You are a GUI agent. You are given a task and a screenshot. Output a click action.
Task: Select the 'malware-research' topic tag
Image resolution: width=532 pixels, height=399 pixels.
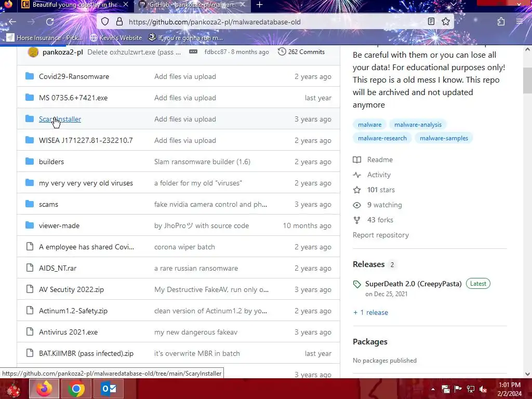tap(382, 138)
